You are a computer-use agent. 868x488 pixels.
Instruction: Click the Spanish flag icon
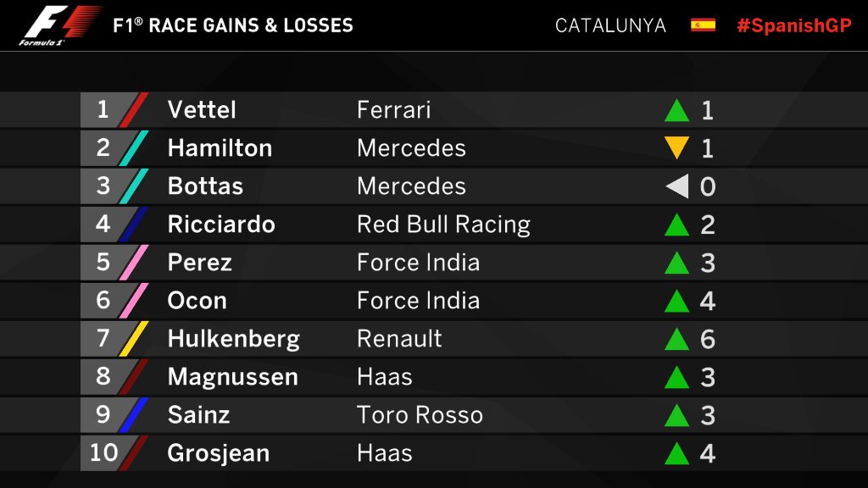click(x=703, y=25)
